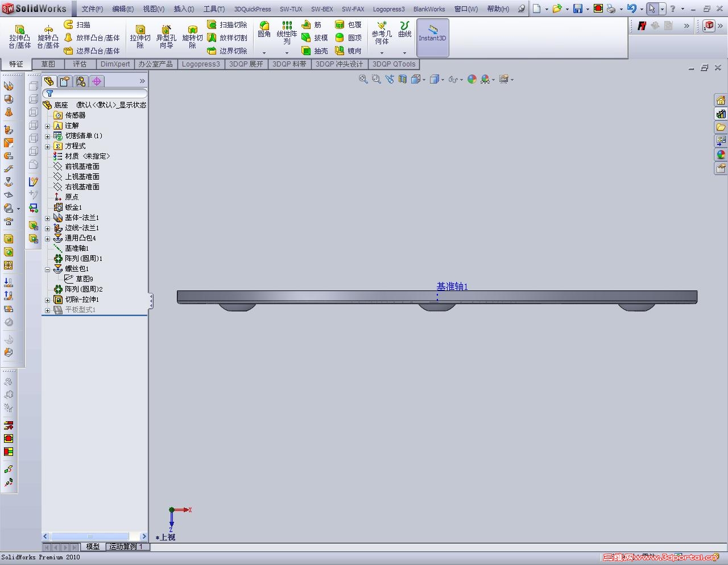728x565 pixels.
Task: Open the 帮助(H) menu
Action: pos(498,9)
